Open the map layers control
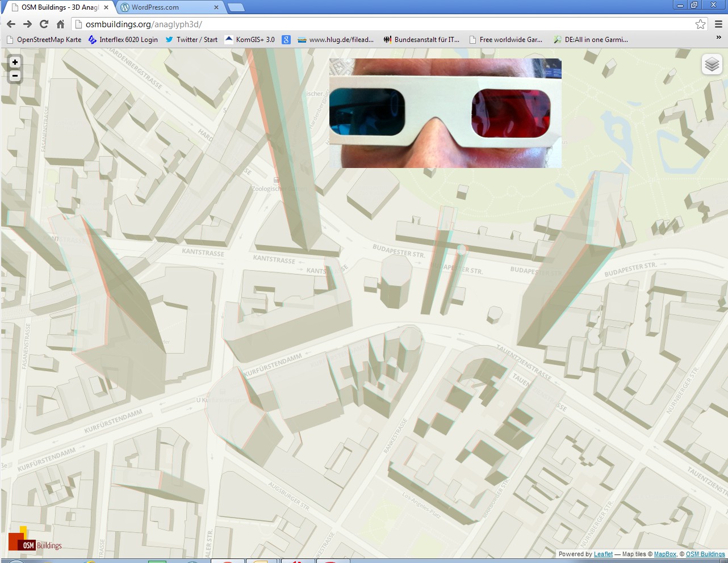The image size is (728, 563). point(712,65)
